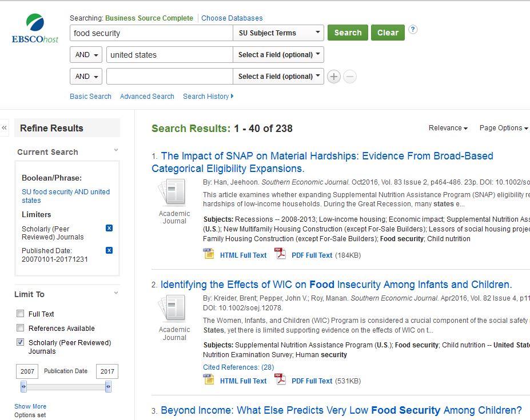530x420 pixels.
Task: Click the empty third search input
Action: click(x=170, y=77)
